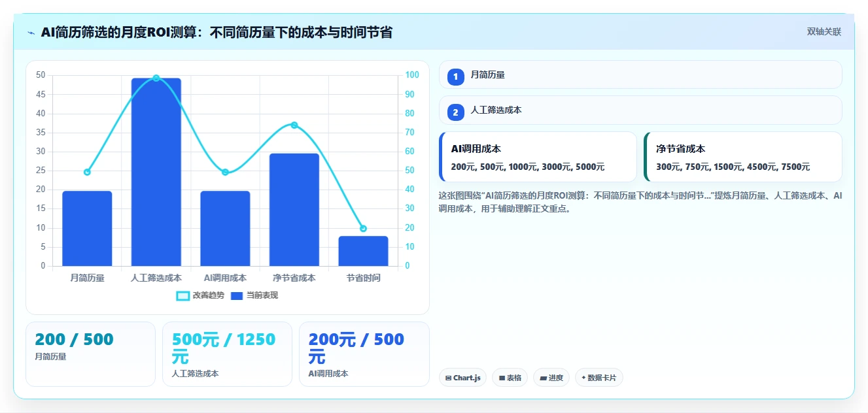The image size is (868, 413).
Task: Click the 节省时间 x-axis label
Action: pyautogui.click(x=363, y=278)
